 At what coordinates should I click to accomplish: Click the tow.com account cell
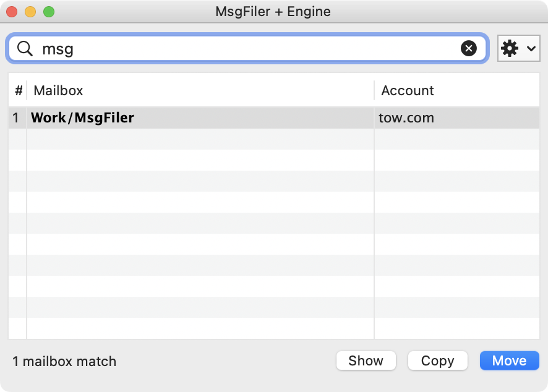coord(406,117)
